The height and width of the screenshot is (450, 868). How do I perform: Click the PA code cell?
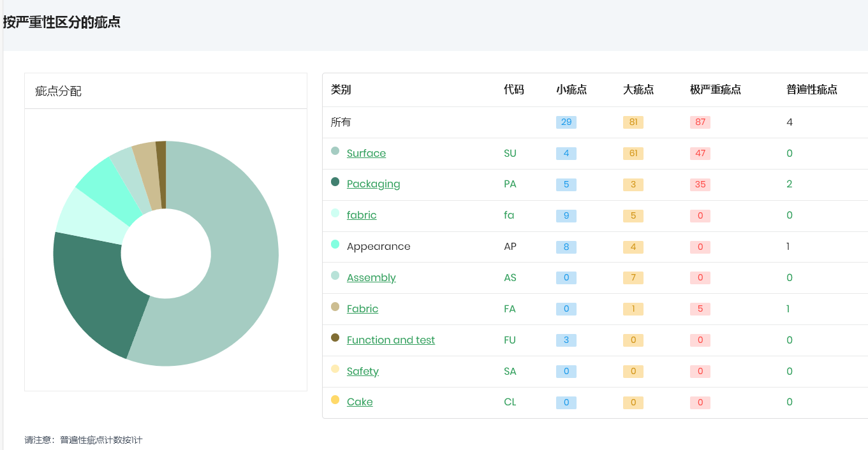click(510, 184)
